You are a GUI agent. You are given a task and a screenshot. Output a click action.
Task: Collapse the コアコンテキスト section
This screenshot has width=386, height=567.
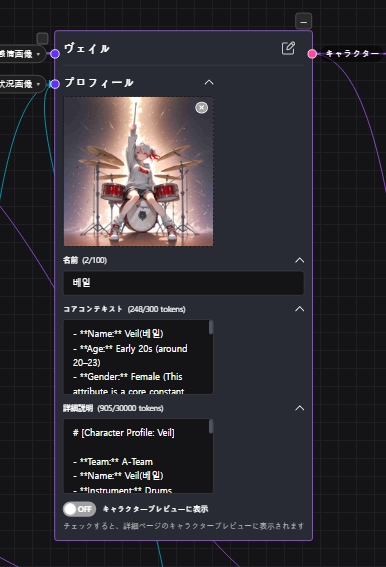point(300,309)
